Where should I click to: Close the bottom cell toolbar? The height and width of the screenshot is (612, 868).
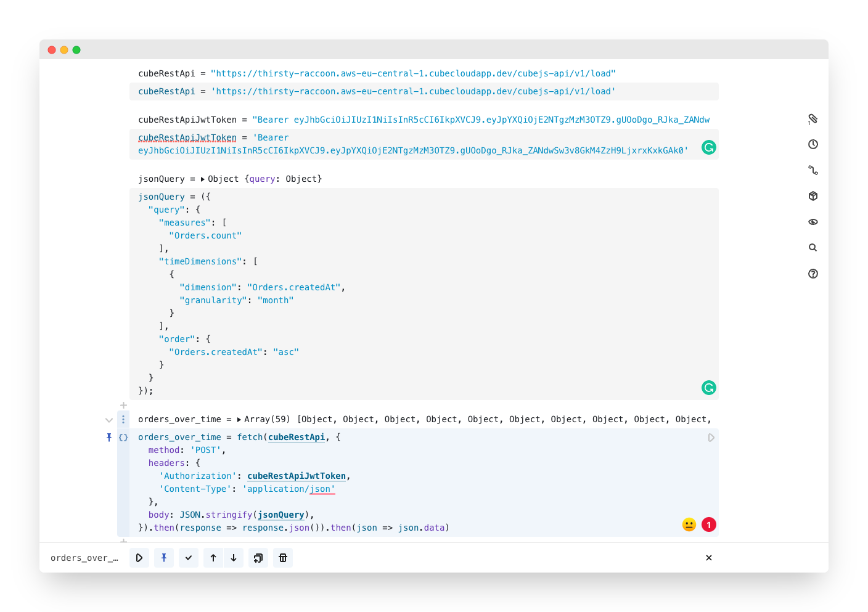pos(709,558)
